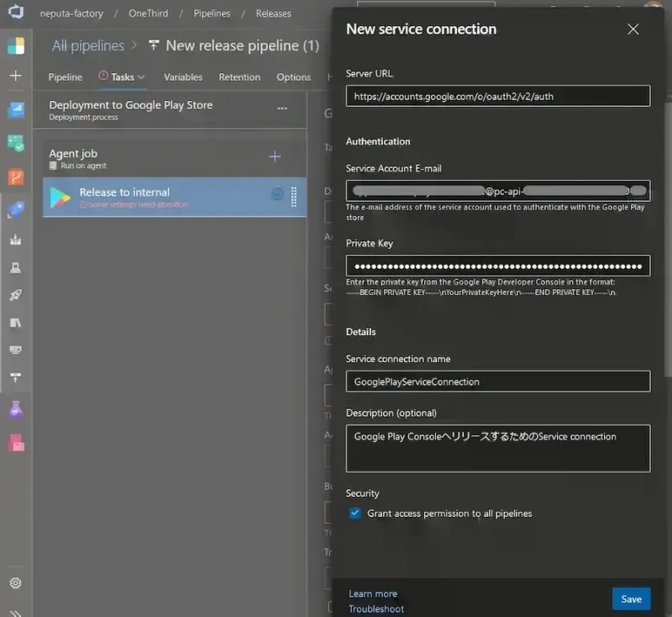
Task: Add a task to Agent job
Action: [x=275, y=156]
